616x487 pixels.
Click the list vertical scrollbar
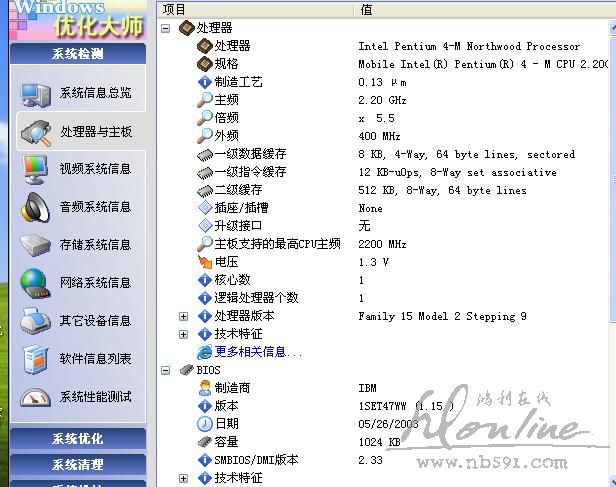coord(612,251)
